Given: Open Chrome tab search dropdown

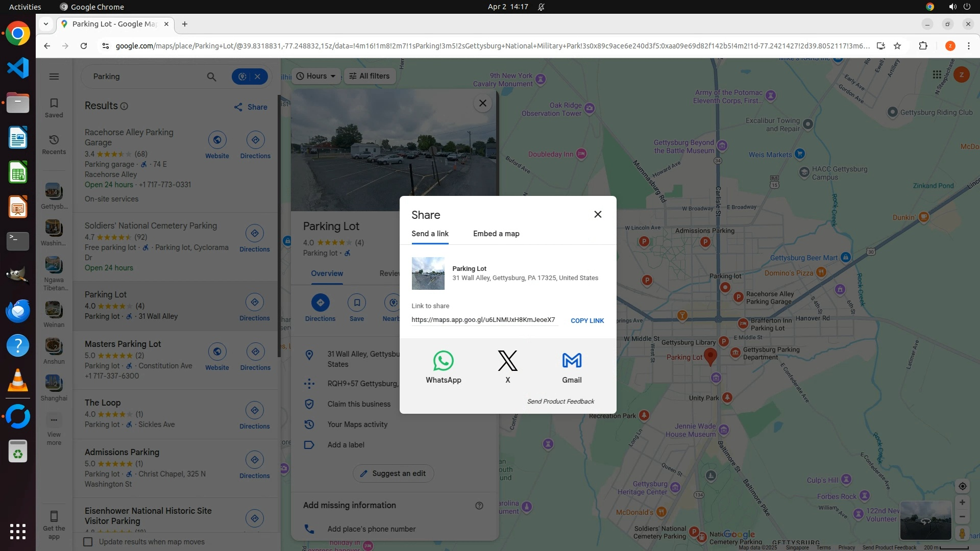Looking at the screenshot, I should click(x=46, y=24).
